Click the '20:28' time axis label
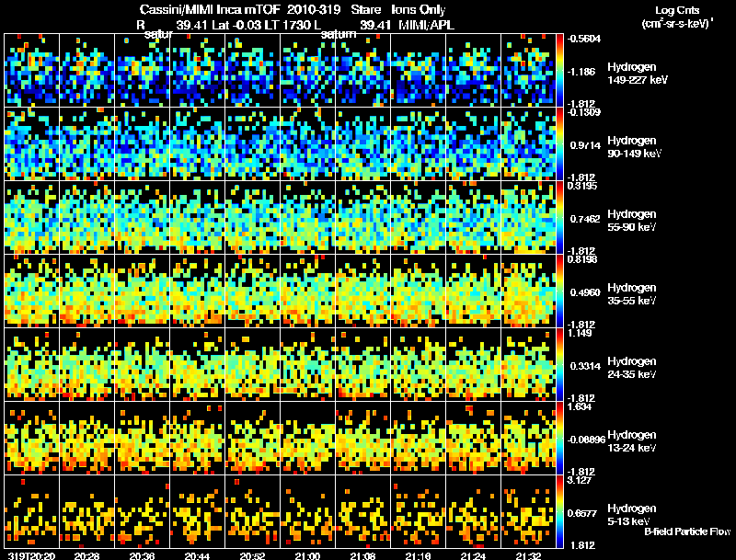 (86, 555)
